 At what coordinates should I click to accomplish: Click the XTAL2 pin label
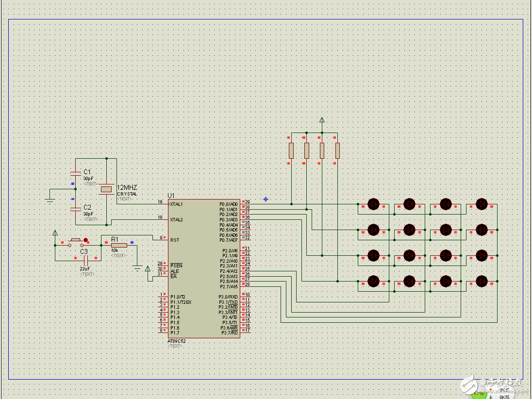176,220
